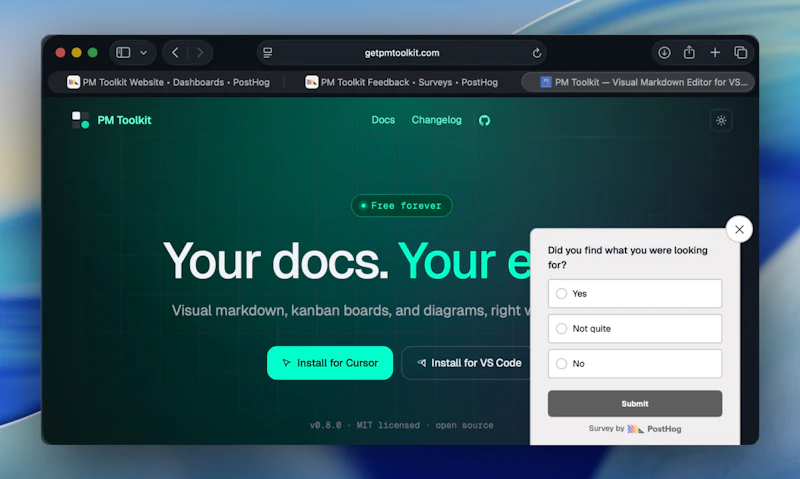
Task: Select the Visual Markdown Editor tab
Action: 638,82
